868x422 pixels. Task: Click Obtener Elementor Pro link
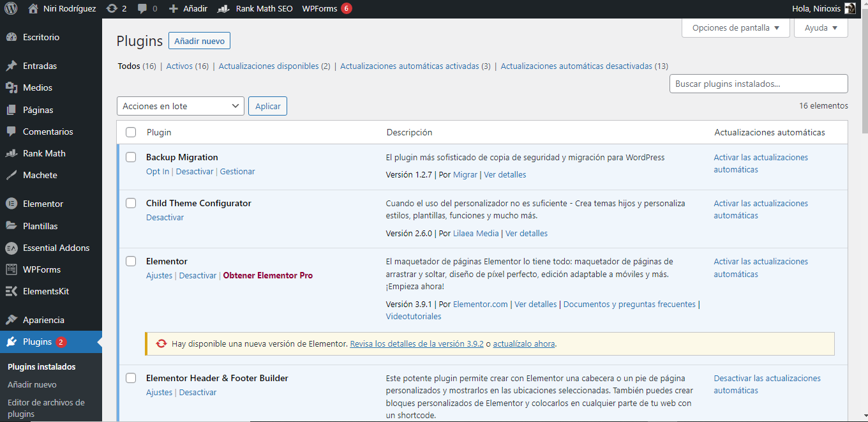point(268,276)
